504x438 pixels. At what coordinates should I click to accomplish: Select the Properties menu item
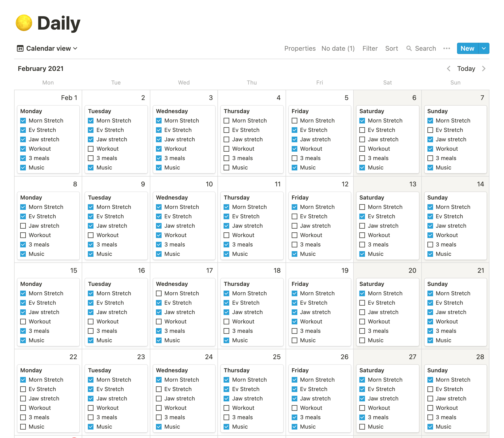(300, 48)
